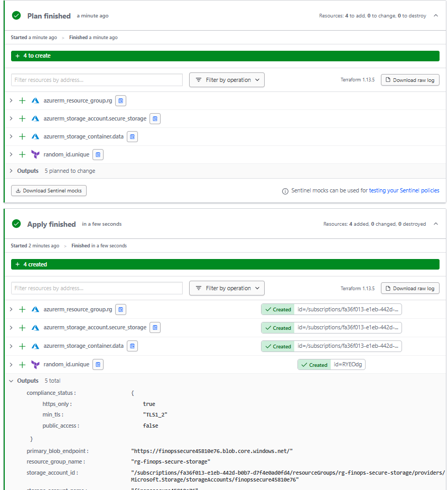Click the icon next to azurerm_storage_account.secure_storage in Plan

coord(155,118)
